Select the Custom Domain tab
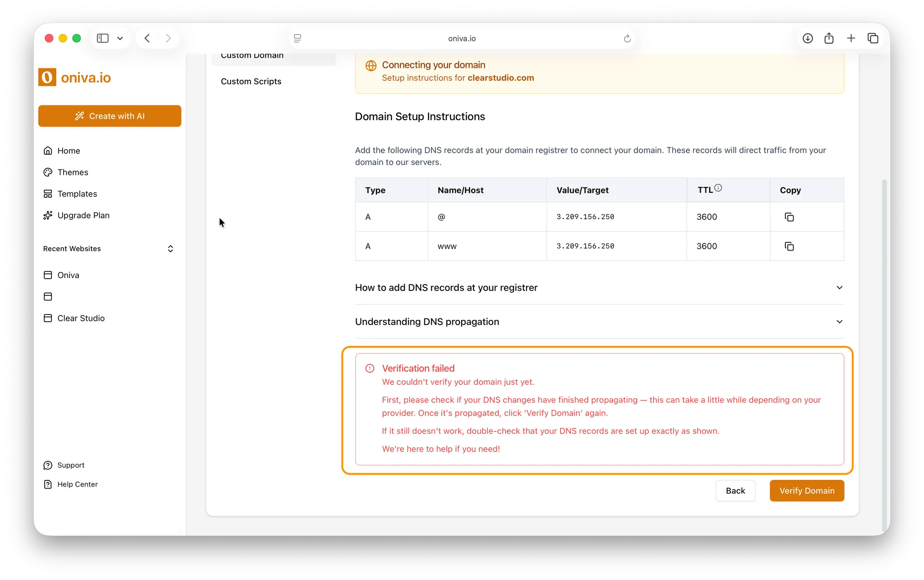This screenshot has height=580, width=924. click(x=252, y=56)
